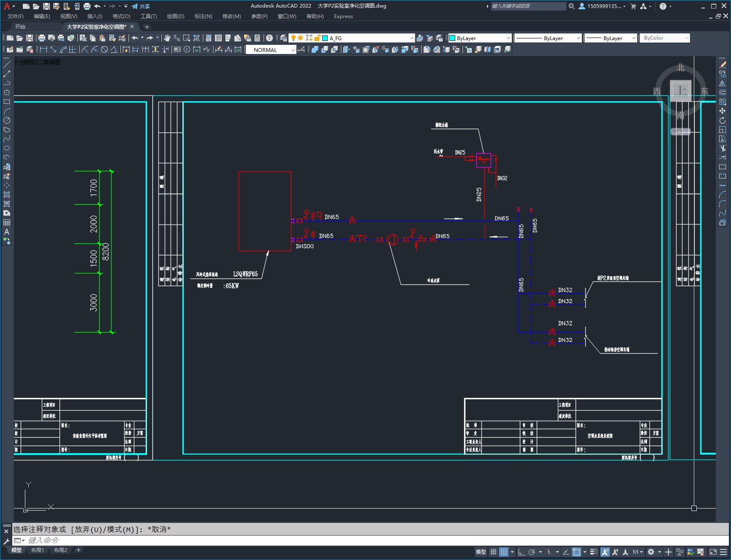This screenshot has width=731, height=560.
Task: Open Layer Properties Manager icon
Action: coord(283,38)
